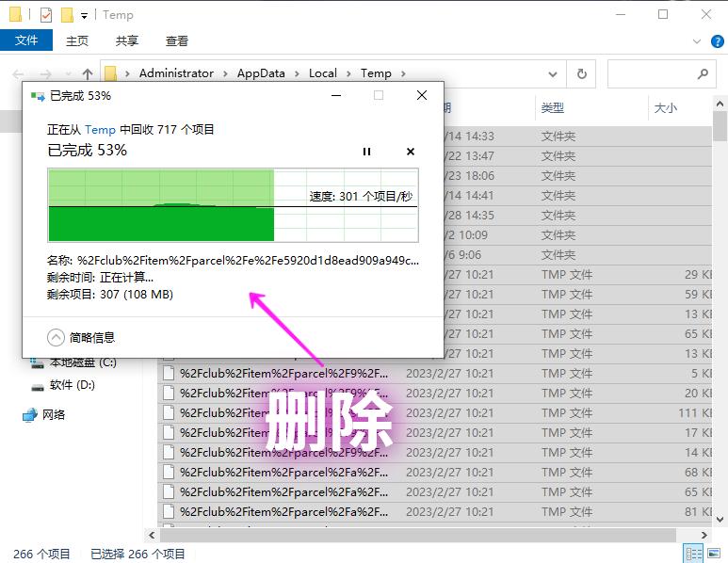The height and width of the screenshot is (563, 728).
Task: Click the 59 KB TMP file row
Action: [578, 295]
